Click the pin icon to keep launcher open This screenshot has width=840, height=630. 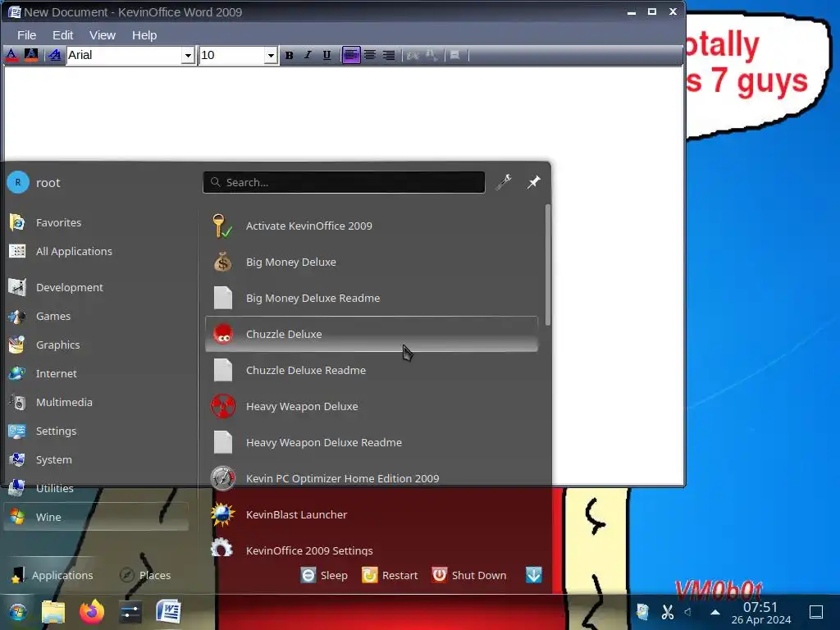point(533,182)
